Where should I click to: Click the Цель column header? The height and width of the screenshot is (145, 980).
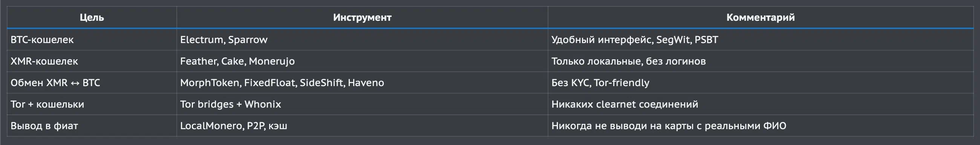point(92,17)
